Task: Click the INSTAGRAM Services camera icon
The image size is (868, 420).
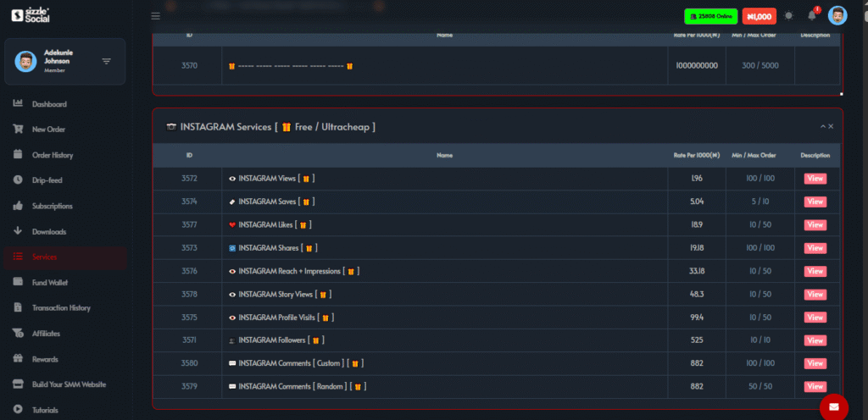Action: 171,127
